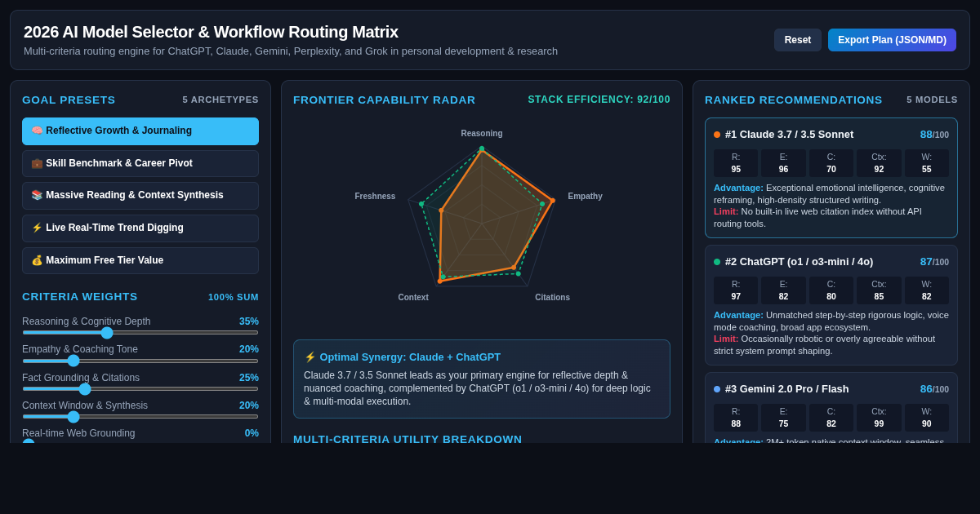Adjust Empathy & Coaching Tone slider
980x514 pixels.
click(x=140, y=361)
